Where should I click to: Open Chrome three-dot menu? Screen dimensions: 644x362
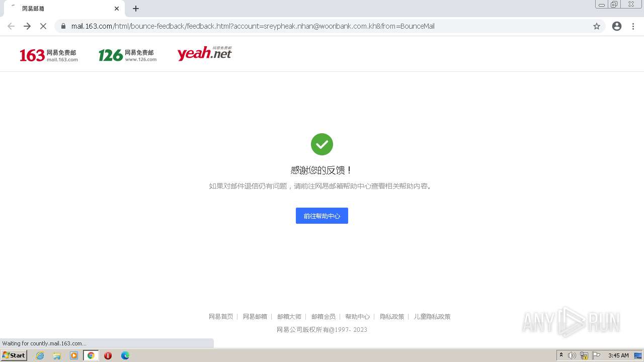pos(633,26)
